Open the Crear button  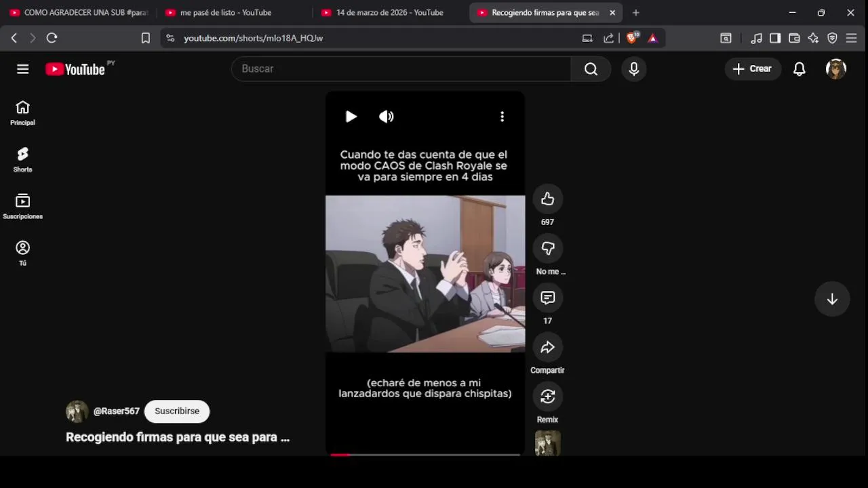(x=753, y=68)
